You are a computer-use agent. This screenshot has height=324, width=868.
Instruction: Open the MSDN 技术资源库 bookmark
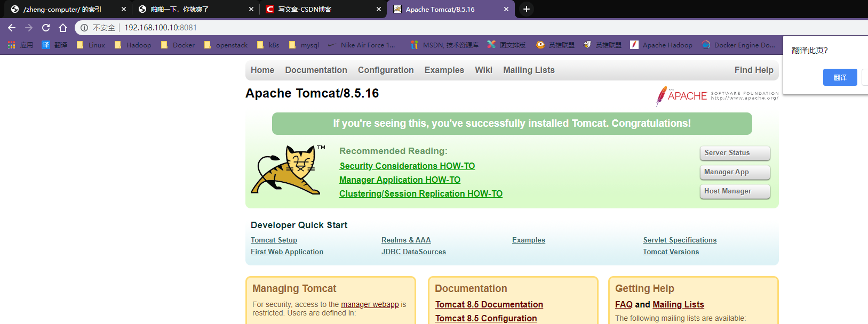[444, 45]
